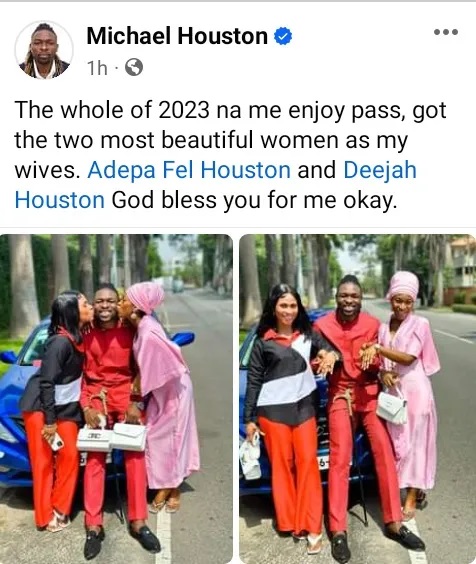Click the words 'God bless you for me okay'
Image resolution: width=476 pixels, height=564 pixels.
pyautogui.click(x=254, y=200)
